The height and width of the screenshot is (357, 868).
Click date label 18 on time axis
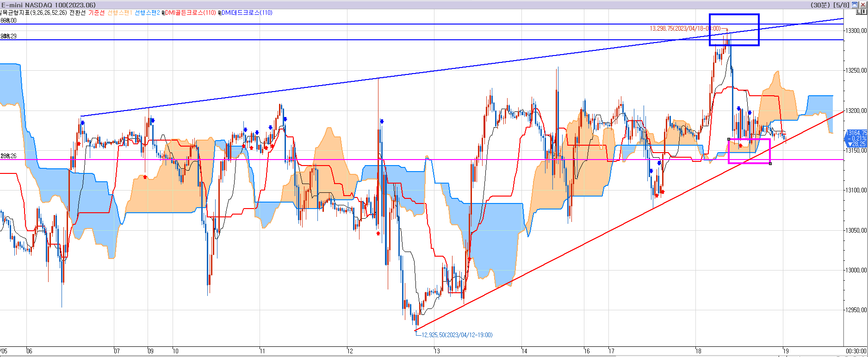[x=699, y=351]
